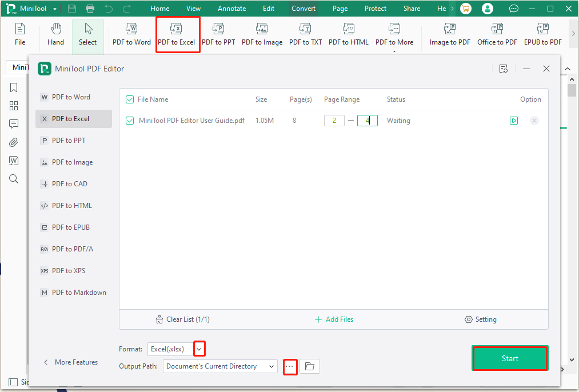The image size is (579, 392).
Task: Uncheck the MiniTool PDF Editor User Guide file
Action: pos(129,121)
